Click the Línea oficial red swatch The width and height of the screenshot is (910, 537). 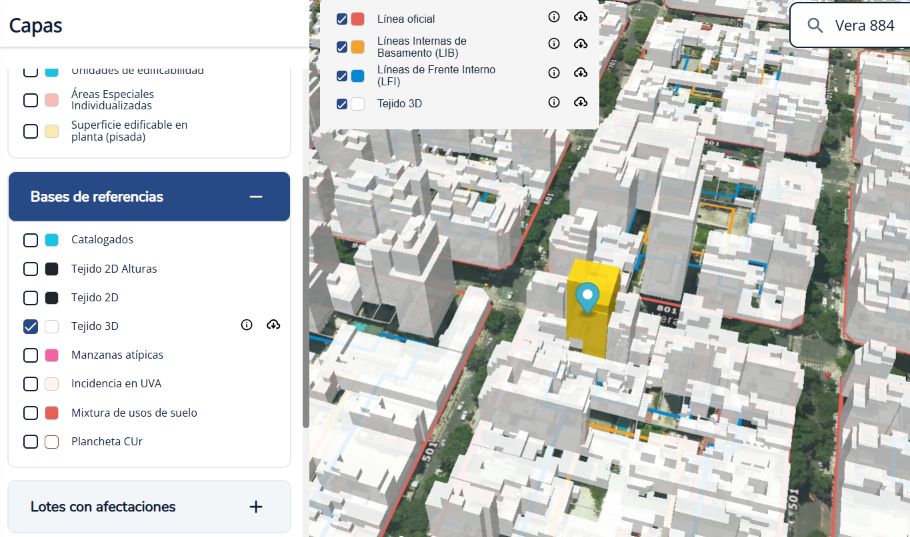(358, 19)
